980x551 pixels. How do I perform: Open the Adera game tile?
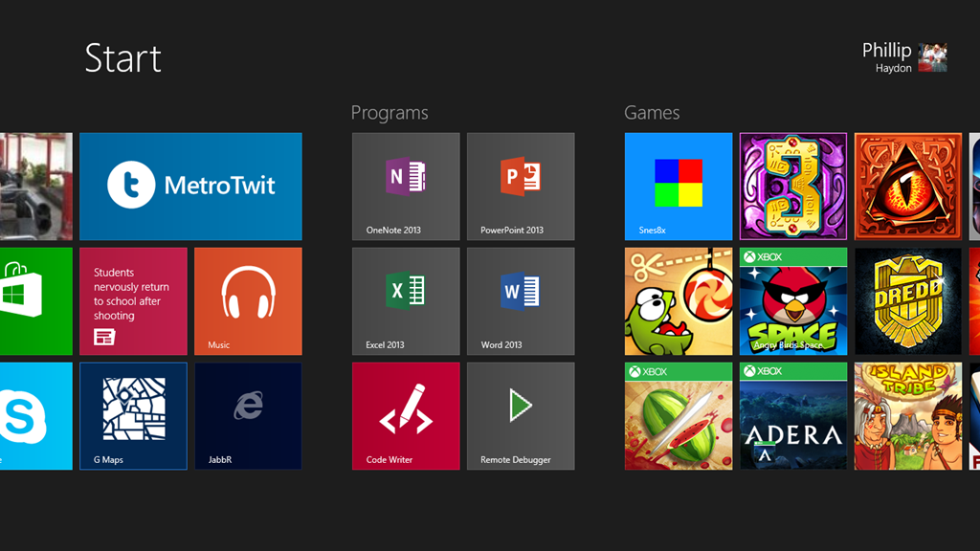[793, 416]
